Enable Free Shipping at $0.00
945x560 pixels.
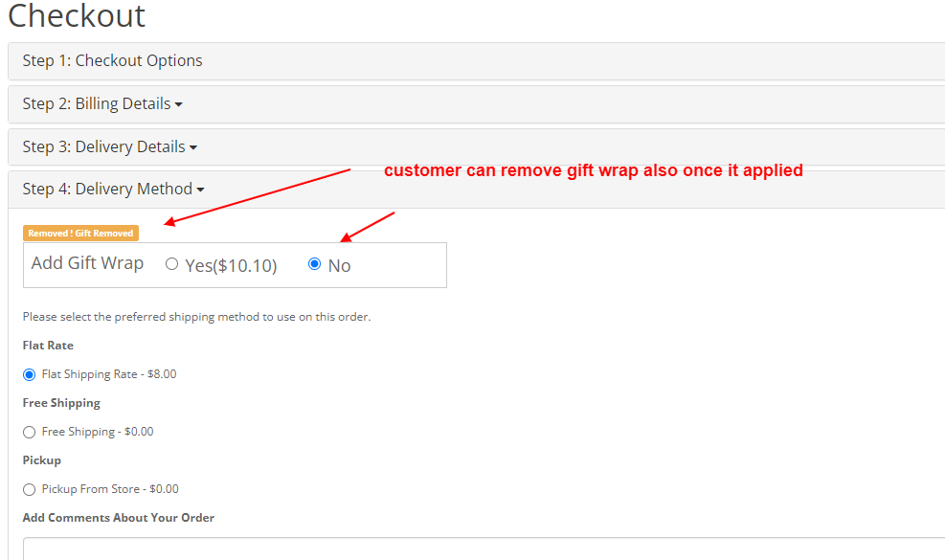[29, 431]
